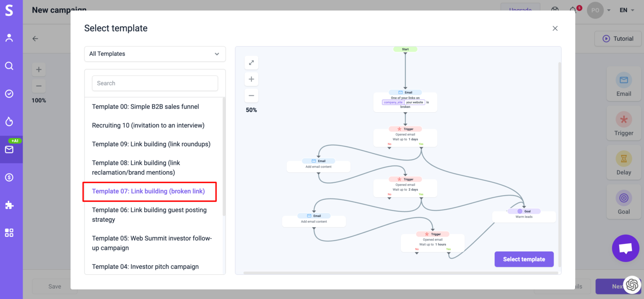Viewport: 644px width, 299px height.
Task: Zoom out the template preview with minus
Action: tap(251, 95)
